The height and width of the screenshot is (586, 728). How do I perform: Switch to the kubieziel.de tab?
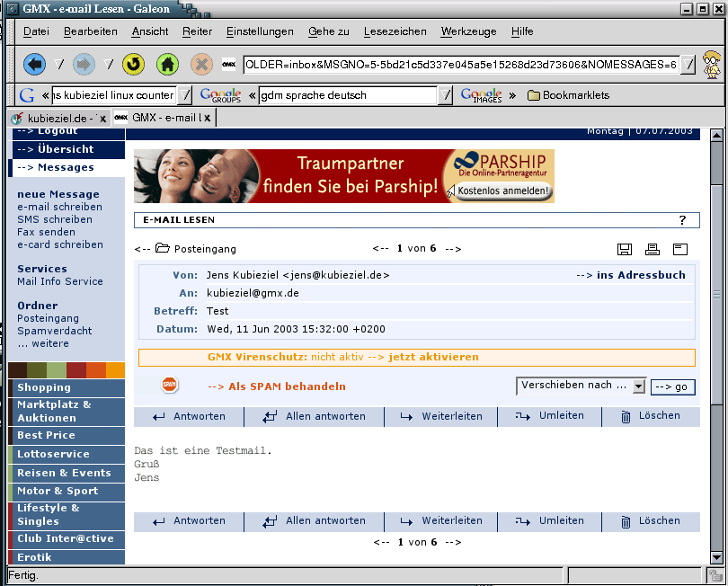pyautogui.click(x=58, y=118)
